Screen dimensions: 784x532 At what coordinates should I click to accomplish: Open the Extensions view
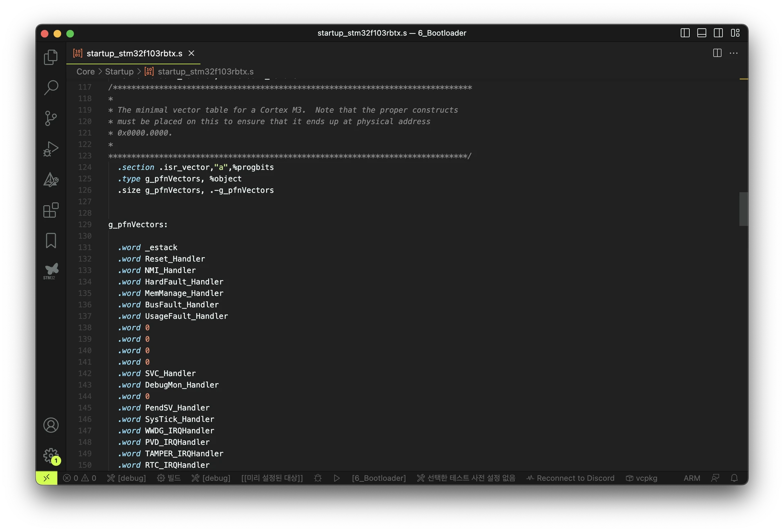[x=51, y=210]
